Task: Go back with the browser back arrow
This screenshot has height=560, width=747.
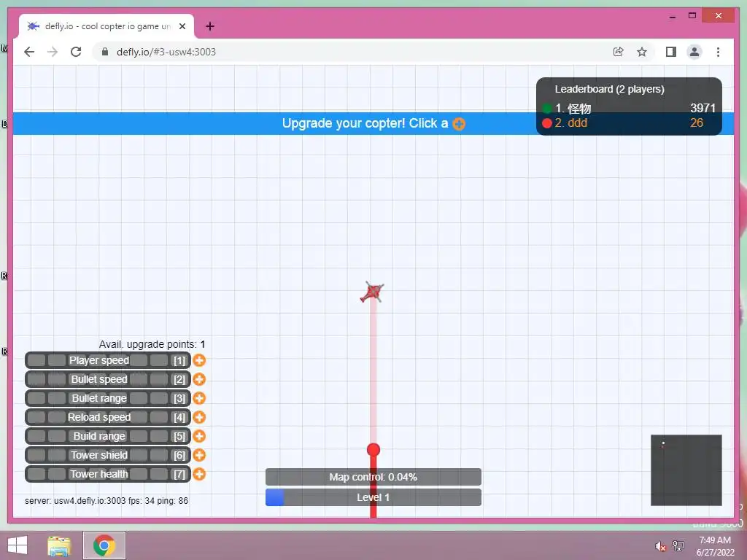Action: (29, 52)
